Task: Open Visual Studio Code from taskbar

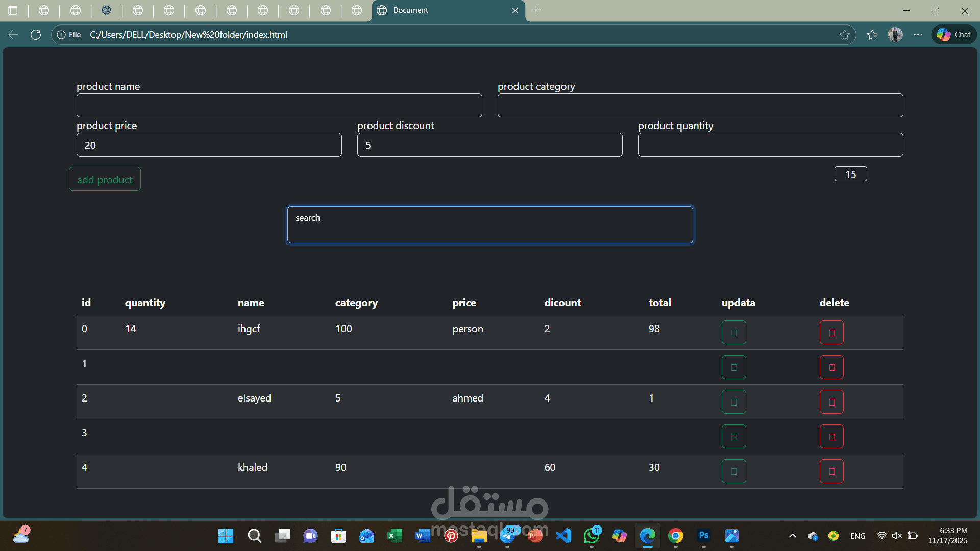Action: coord(563,536)
